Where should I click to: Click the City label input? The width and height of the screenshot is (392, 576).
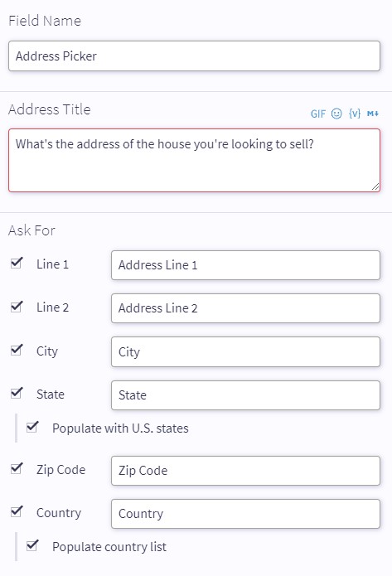point(245,352)
